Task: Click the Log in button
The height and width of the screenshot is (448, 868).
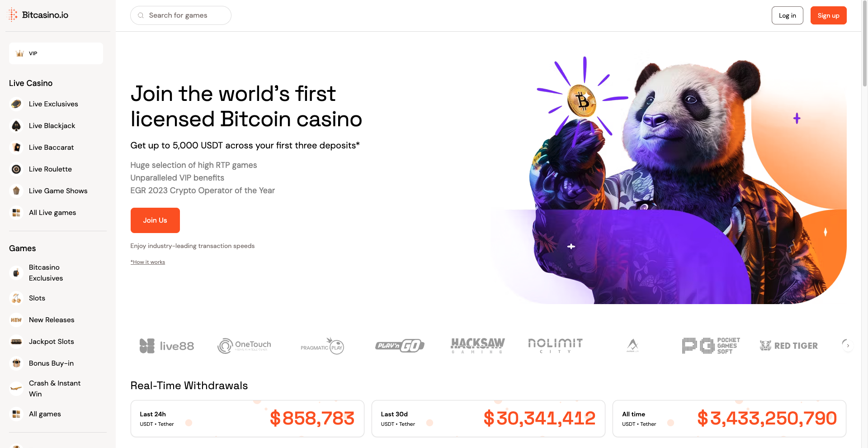Action: coord(787,15)
